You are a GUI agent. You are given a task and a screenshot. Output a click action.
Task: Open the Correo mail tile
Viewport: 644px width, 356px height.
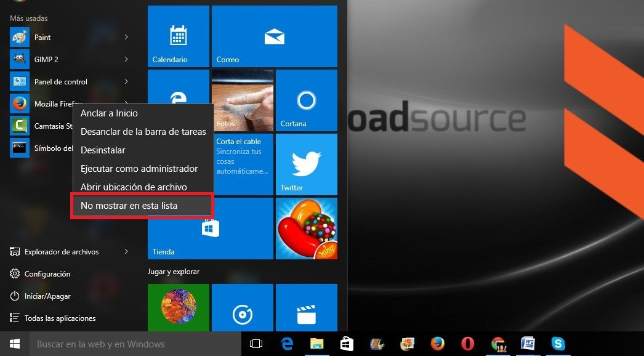(x=275, y=36)
